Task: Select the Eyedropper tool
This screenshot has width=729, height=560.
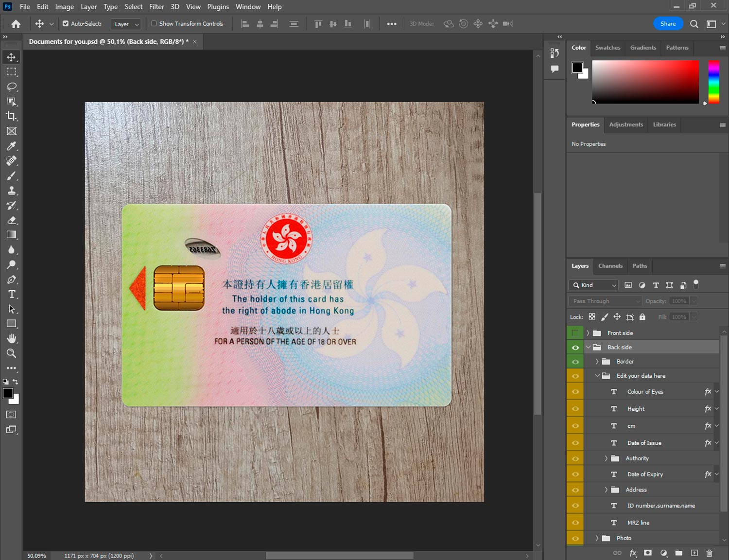Action: coord(11,146)
